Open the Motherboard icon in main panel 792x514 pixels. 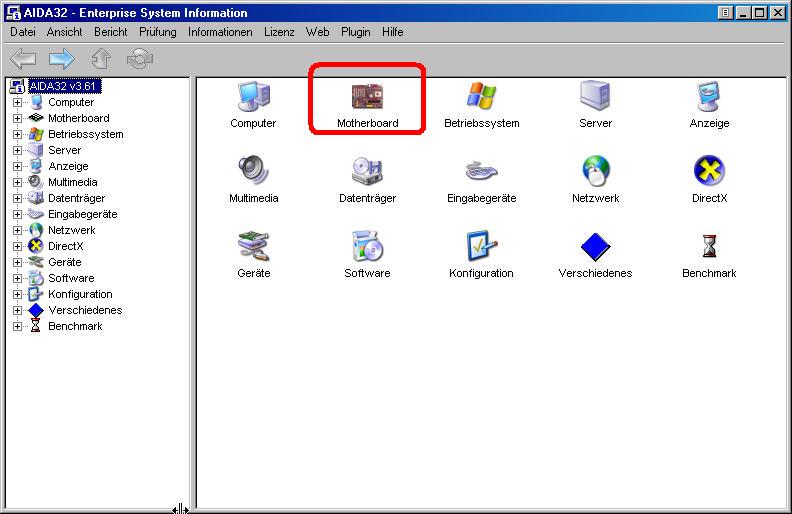[x=367, y=98]
